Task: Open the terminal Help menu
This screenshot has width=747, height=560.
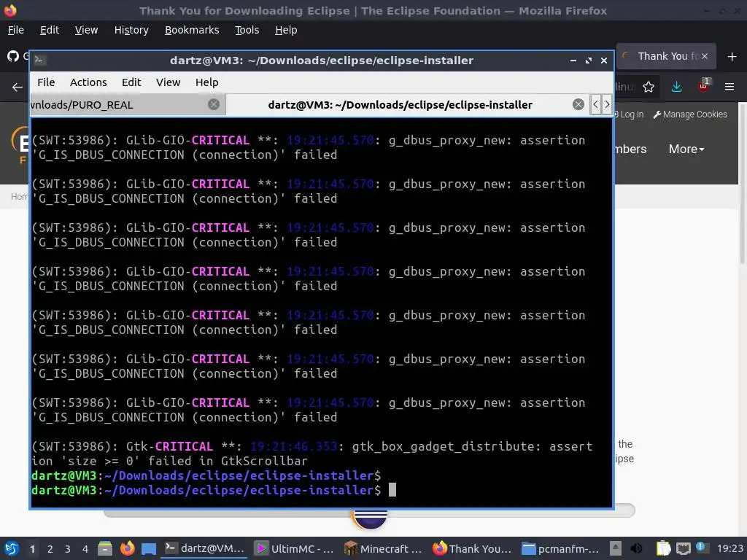Action: tap(206, 82)
